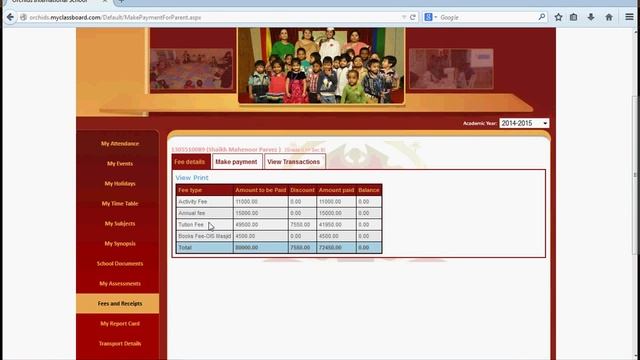The width and height of the screenshot is (640, 360).
Task: Open the View Transactions tab
Action: click(294, 162)
